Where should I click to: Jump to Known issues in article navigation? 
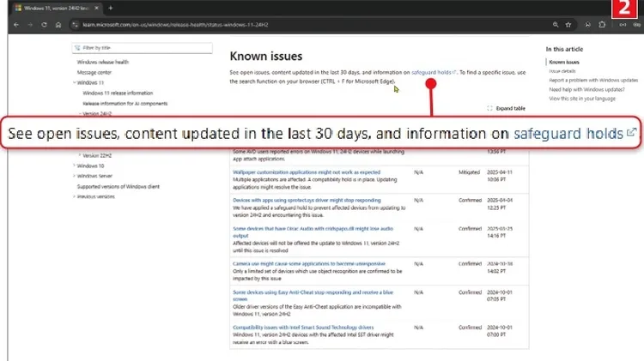[x=564, y=62]
